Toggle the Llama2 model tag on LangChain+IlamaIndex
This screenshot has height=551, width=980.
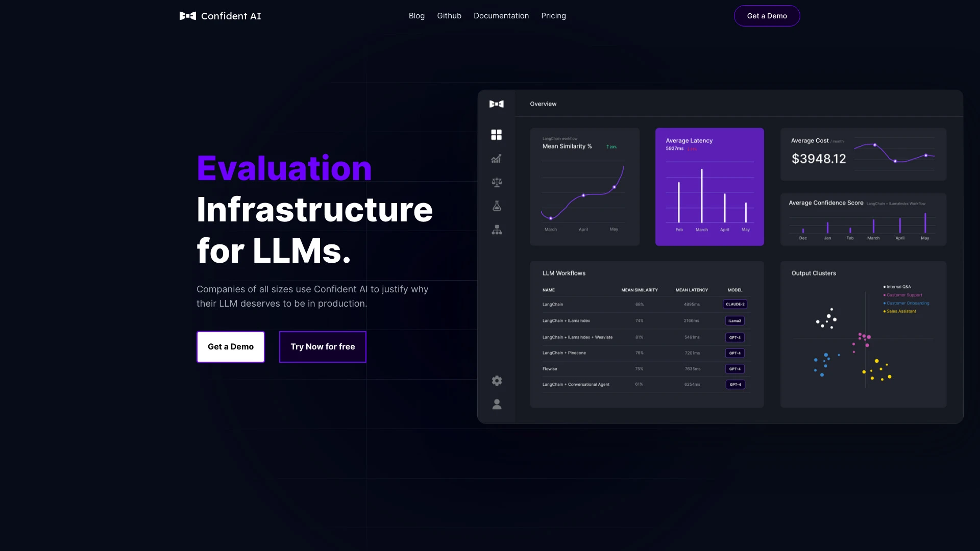point(734,320)
